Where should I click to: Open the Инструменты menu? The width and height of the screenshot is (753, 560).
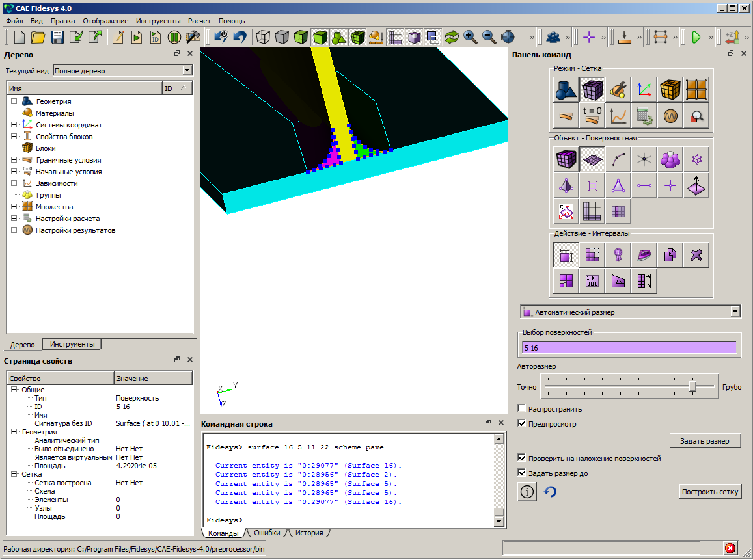point(158,21)
